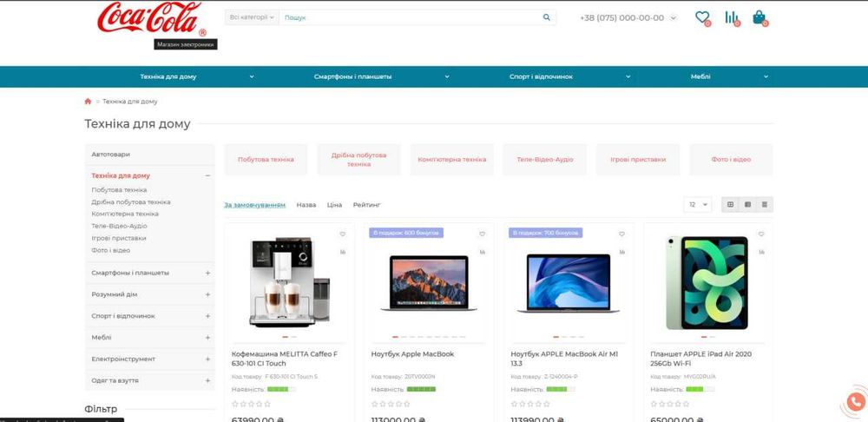
Task: Open Ноутбук APPLE MacBook Air M1 title
Action: tap(564, 359)
